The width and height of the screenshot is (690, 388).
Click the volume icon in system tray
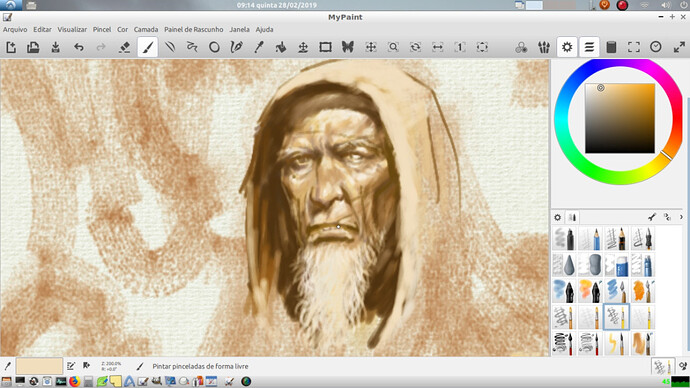(x=666, y=5)
